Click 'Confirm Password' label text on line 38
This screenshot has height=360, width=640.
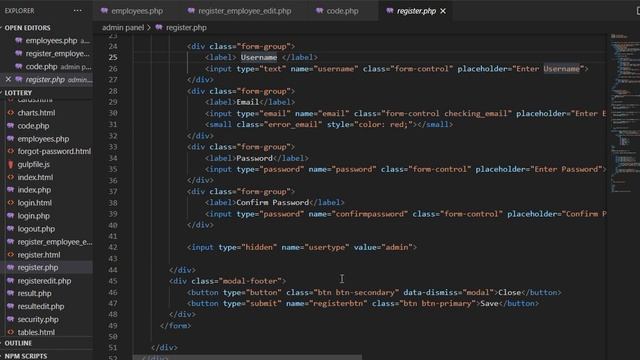(x=272, y=202)
